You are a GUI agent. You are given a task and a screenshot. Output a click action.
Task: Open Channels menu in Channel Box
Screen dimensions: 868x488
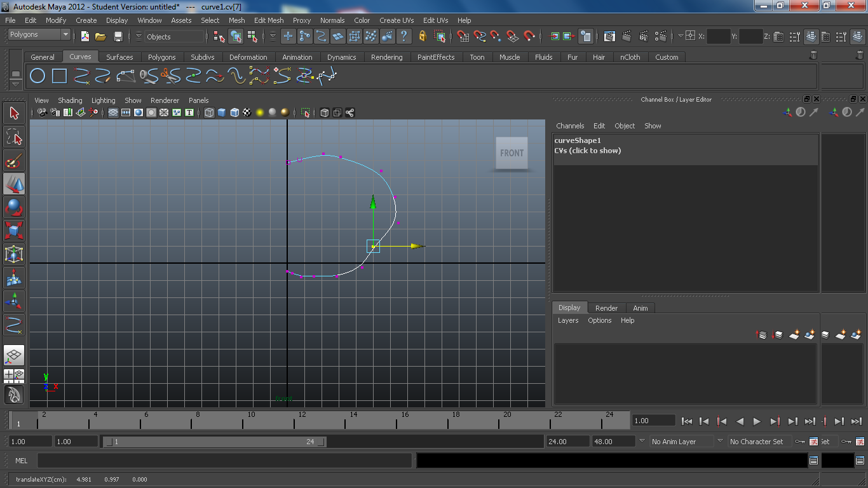[570, 126]
